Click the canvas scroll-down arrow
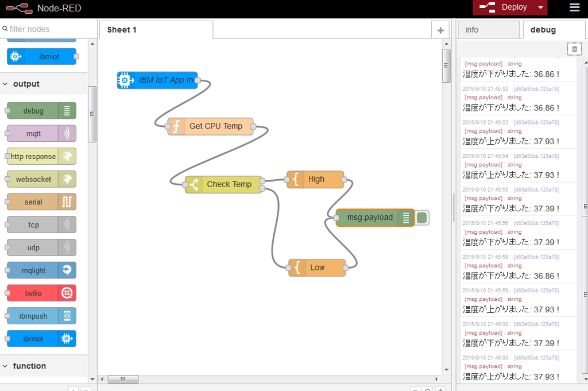The width and height of the screenshot is (588, 391). 446,370
